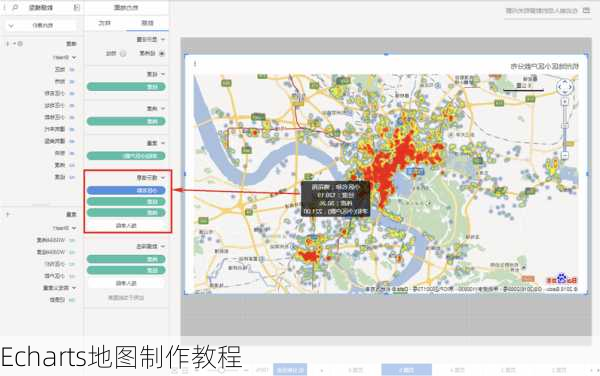Click the small icon beside the top input field
The height and width of the screenshot is (376, 600).
586,10
